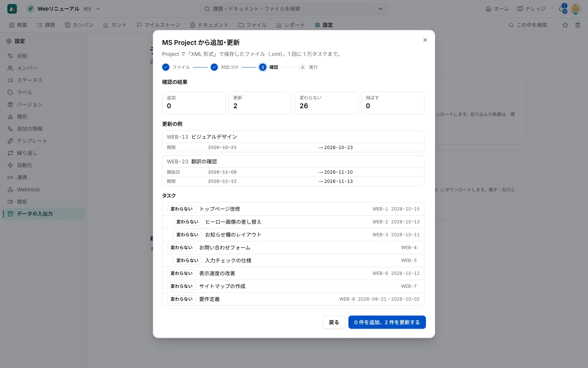
Task: Open 繰り返し settings
Action: click(44, 153)
